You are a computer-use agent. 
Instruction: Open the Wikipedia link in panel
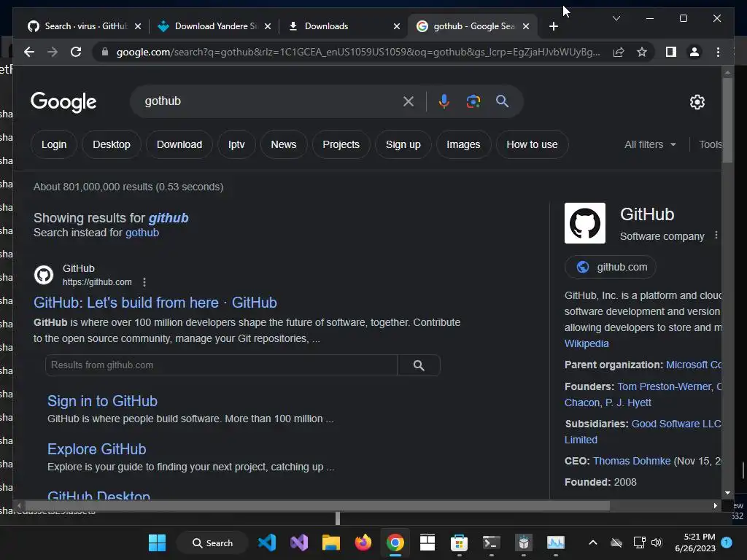(587, 343)
